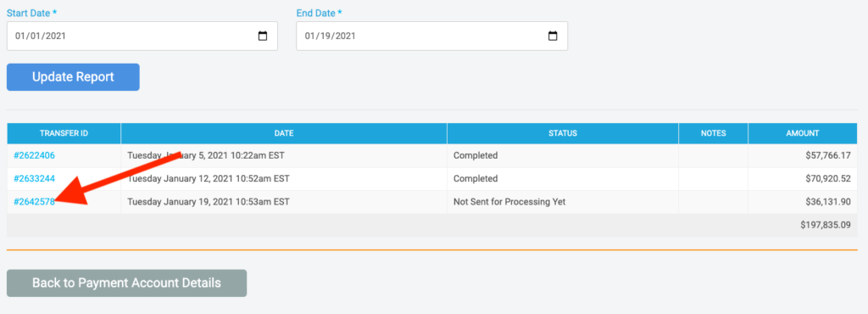This screenshot has height=314, width=868.
Task: Go Back to Payment Account Details
Action: tap(127, 283)
